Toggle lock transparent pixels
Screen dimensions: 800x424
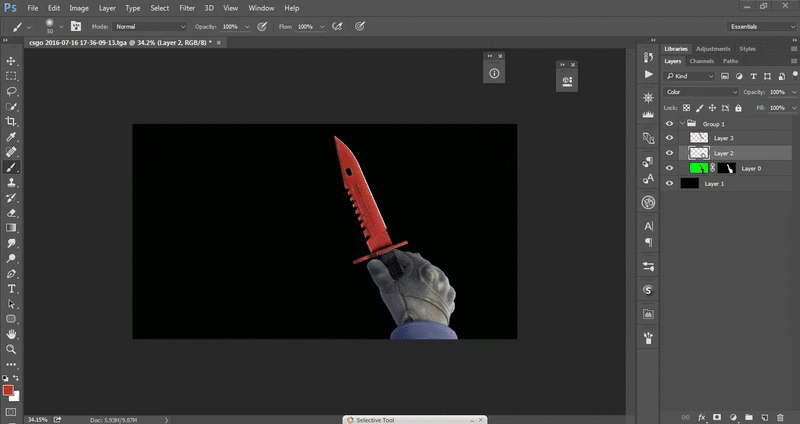[686, 108]
